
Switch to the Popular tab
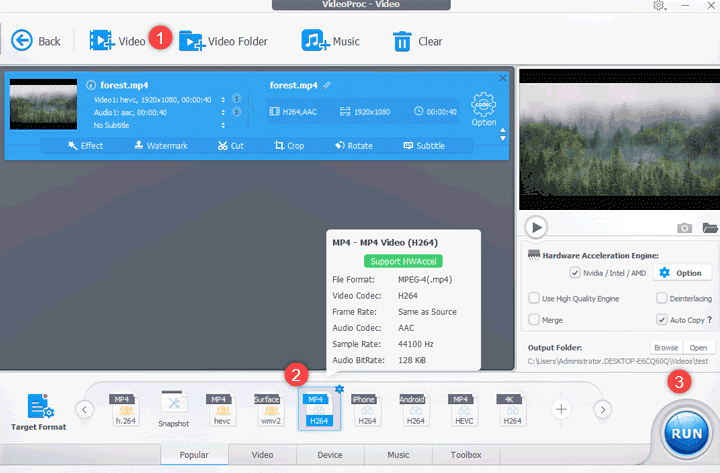[x=194, y=455]
